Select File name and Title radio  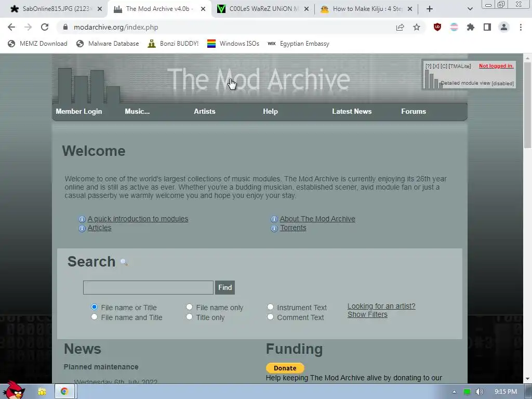[95, 317]
